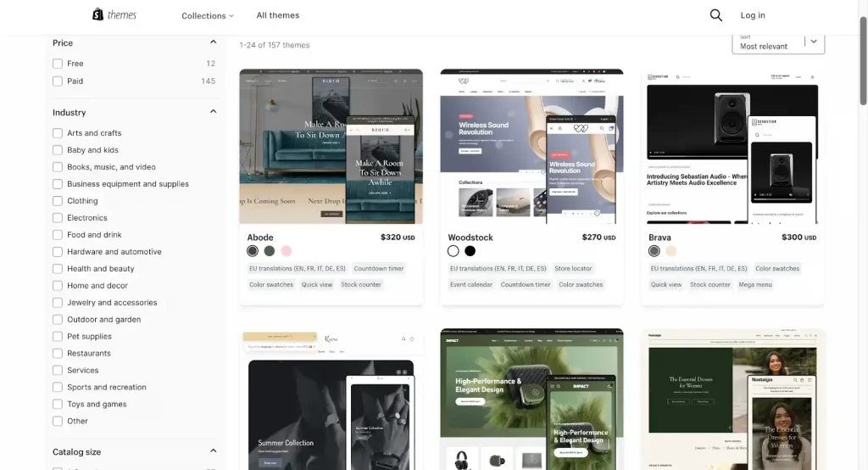868x470 pixels.
Task: Open the Woodstock theme preview image
Action: 531,146
